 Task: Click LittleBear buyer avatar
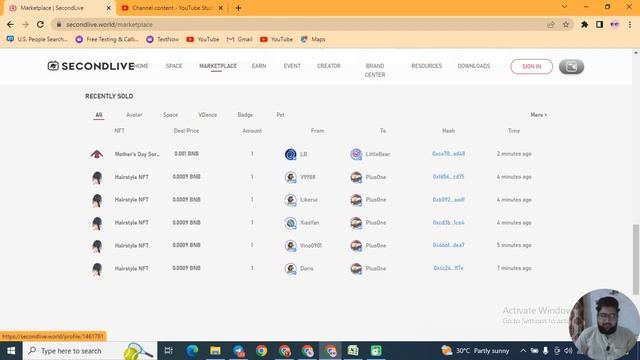(x=356, y=154)
